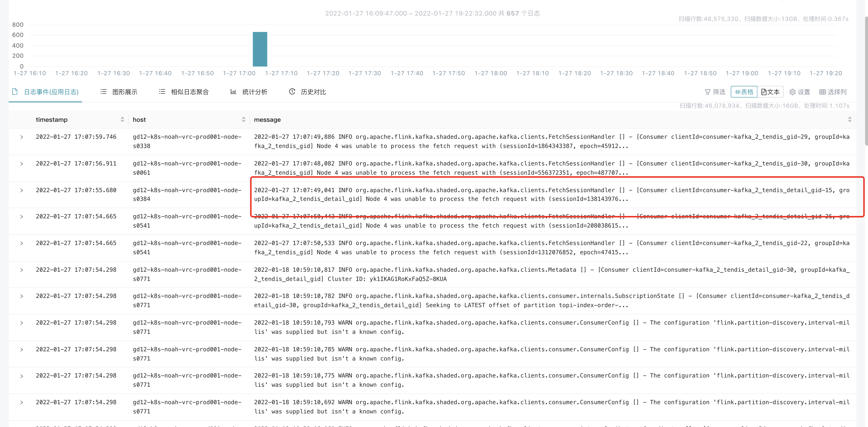Viewport: 868px width, 427px height.
Task: Sort by message column arrows
Action: click(x=850, y=119)
